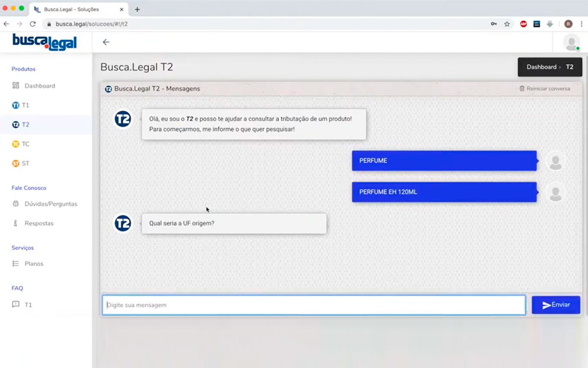Open the ST product in sidebar
The image size is (588, 368).
click(x=25, y=164)
